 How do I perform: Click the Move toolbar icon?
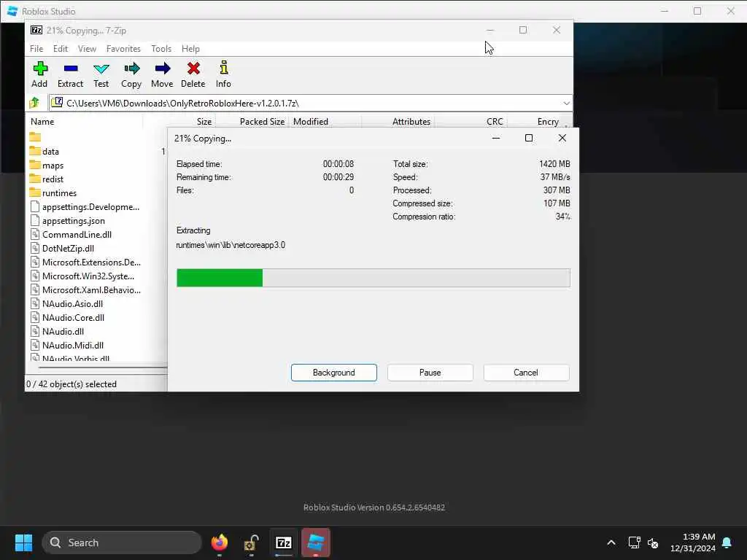tap(162, 74)
